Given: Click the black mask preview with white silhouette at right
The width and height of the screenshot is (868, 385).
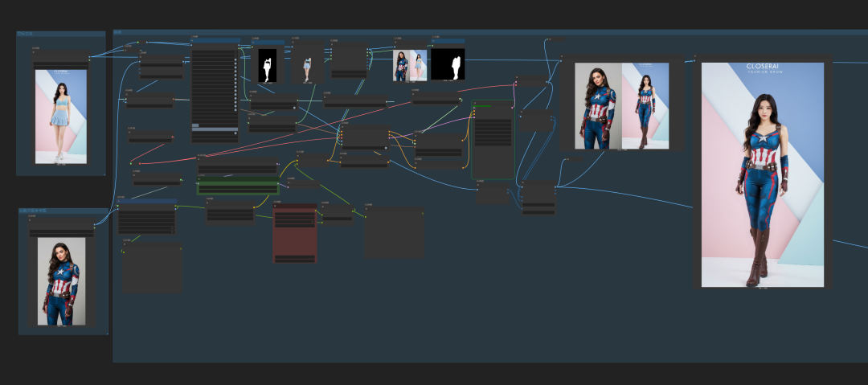Looking at the screenshot, I should click(x=448, y=64).
